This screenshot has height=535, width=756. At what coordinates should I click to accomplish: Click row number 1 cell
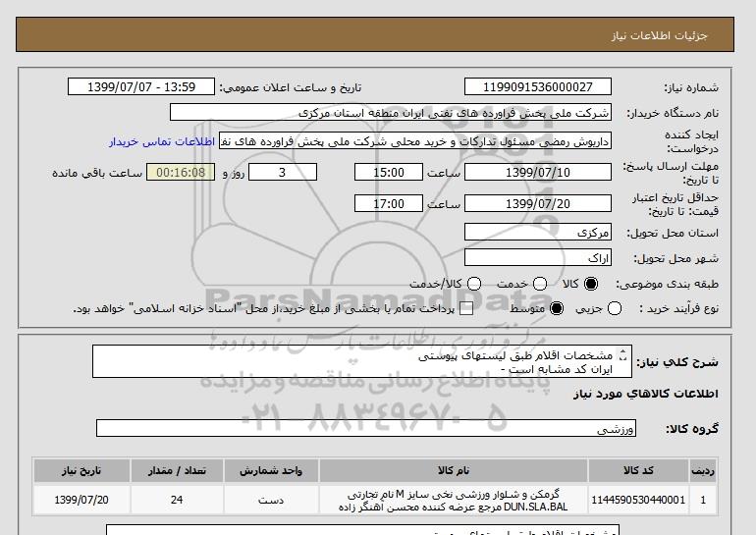click(703, 500)
